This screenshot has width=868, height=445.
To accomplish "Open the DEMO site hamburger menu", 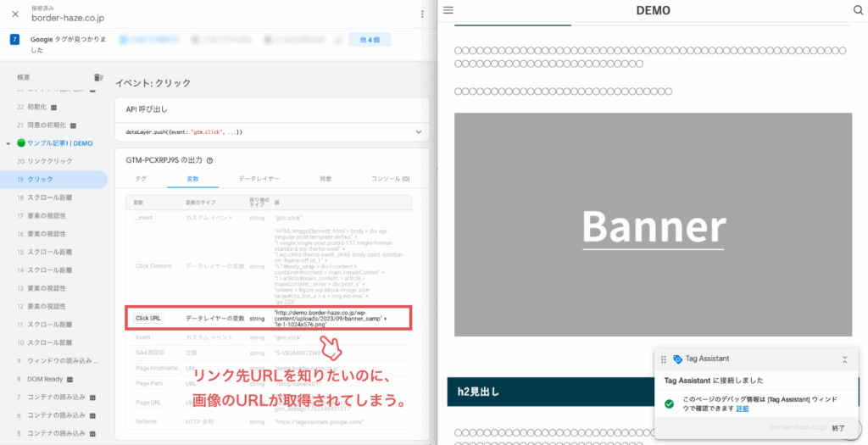I will point(448,10).
